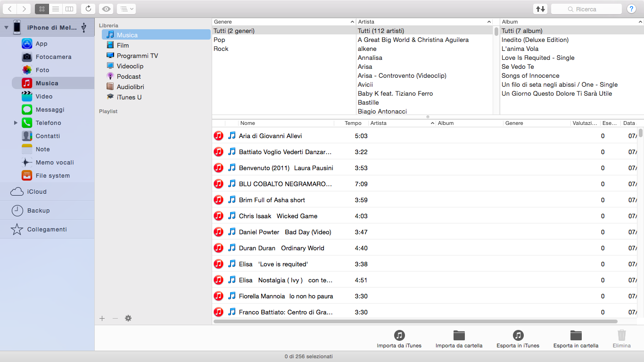Screen dimensions: 644x362
Task: Click the refresh arrow toolbar icon
Action: pos(88,9)
